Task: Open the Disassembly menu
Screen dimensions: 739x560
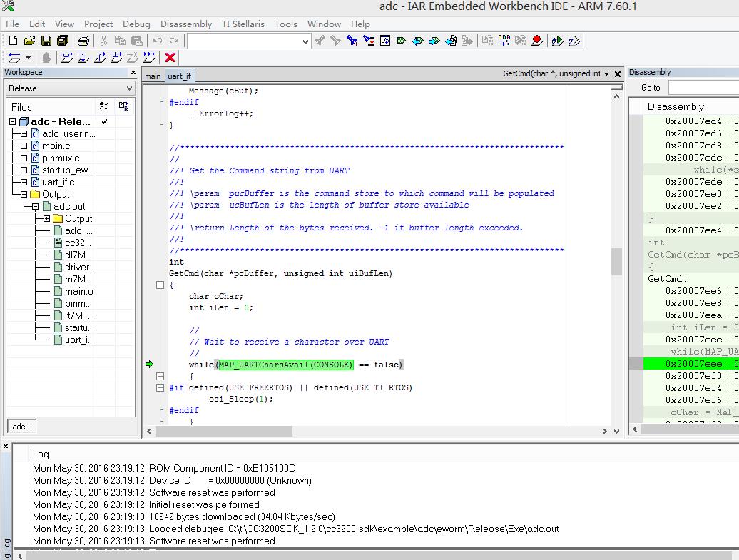Action: [186, 24]
